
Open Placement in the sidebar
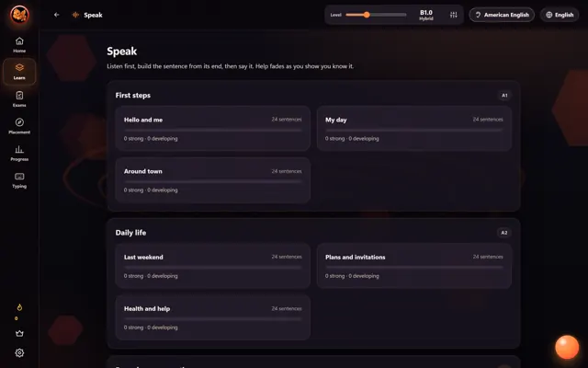(x=19, y=126)
